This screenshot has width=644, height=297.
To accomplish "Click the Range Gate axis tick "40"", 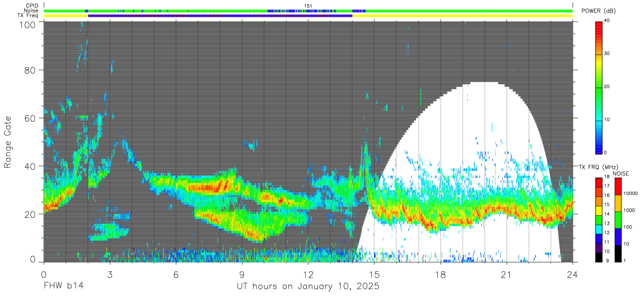I will (30, 166).
